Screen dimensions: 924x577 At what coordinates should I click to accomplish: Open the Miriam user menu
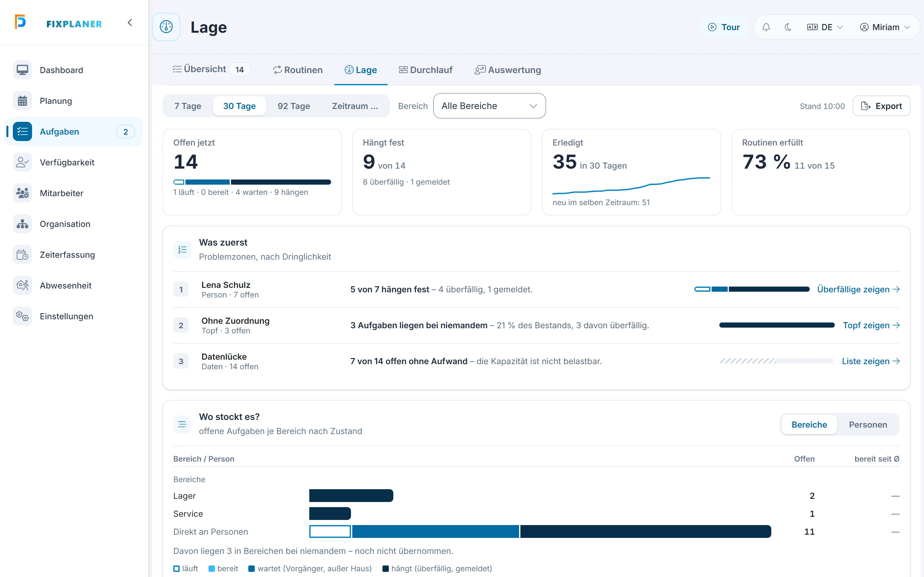[x=885, y=27]
